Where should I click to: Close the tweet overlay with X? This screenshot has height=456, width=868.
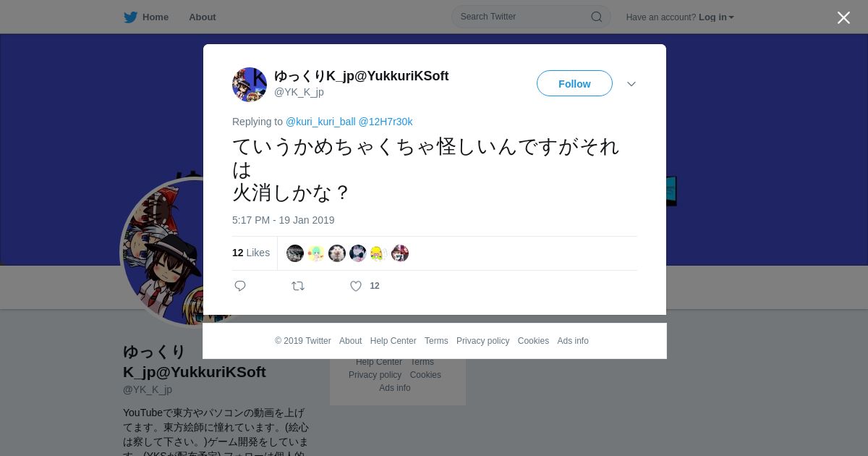coord(843,17)
